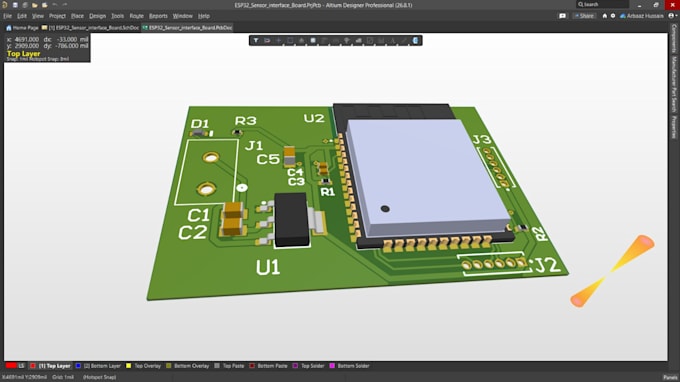Click the LS layer set button
Screen dimensions: 680x382
coord(21,366)
